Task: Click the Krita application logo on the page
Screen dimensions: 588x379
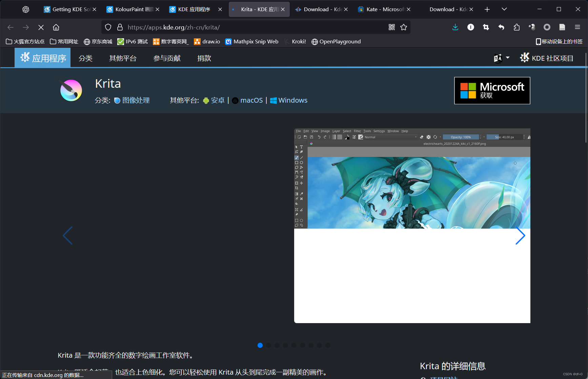Action: click(71, 90)
